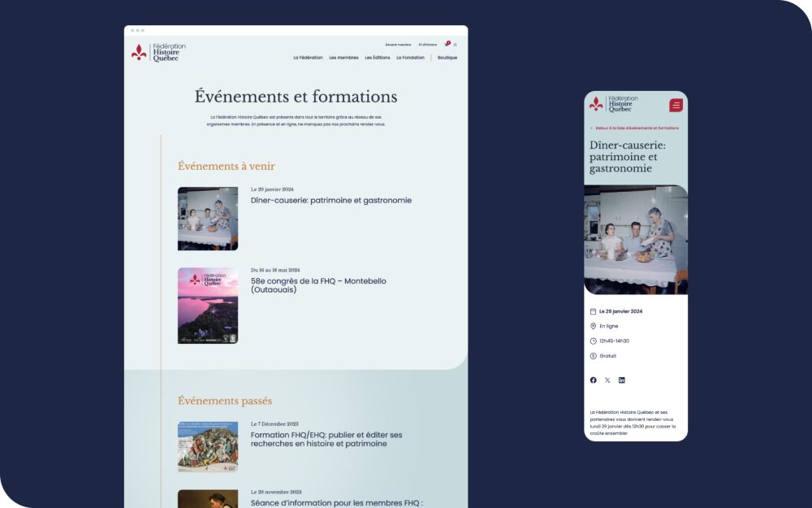Open the red hamburger menu on mobile
Screen dimensions: 812x508
click(676, 105)
